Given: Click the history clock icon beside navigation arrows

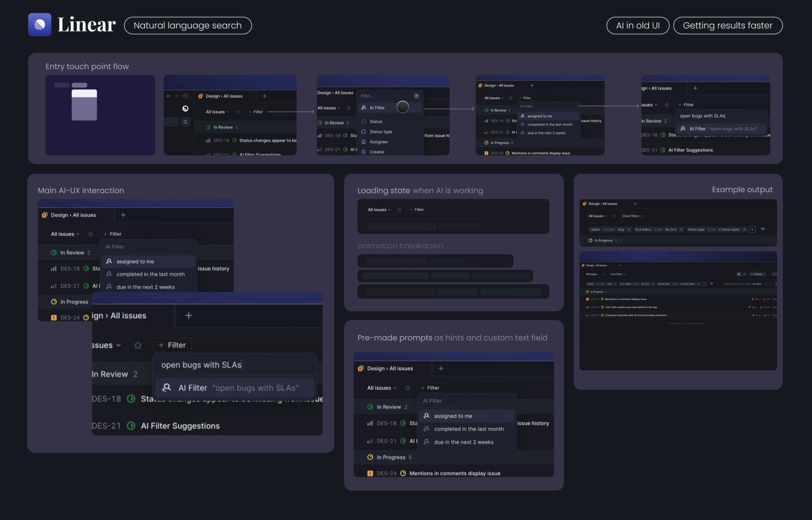Looking at the screenshot, I should click(x=185, y=96).
